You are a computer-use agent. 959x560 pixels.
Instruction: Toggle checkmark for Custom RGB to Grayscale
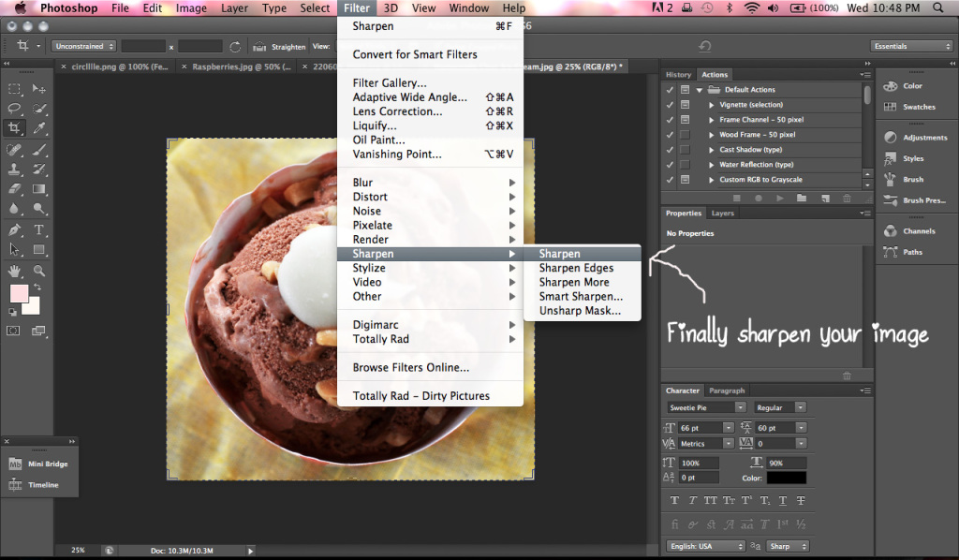coord(670,180)
